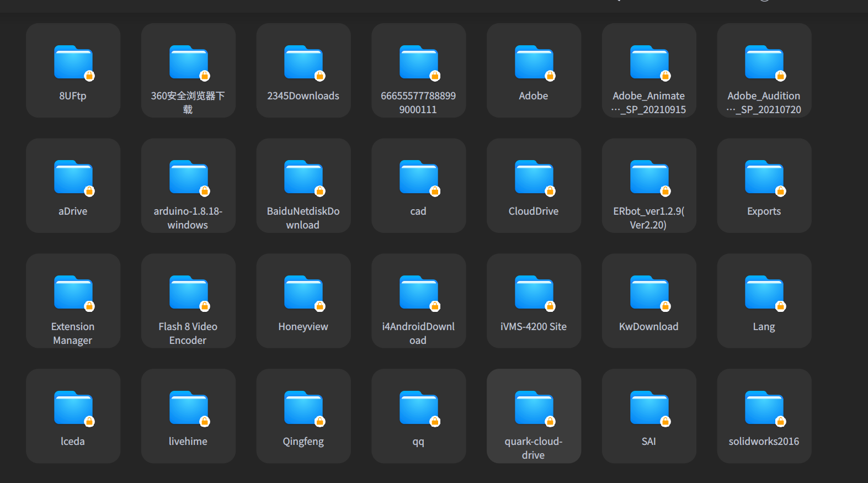This screenshot has width=868, height=483.
Task: Select the Adobe_Animate SP_20210915 folder icon
Action: (x=649, y=62)
